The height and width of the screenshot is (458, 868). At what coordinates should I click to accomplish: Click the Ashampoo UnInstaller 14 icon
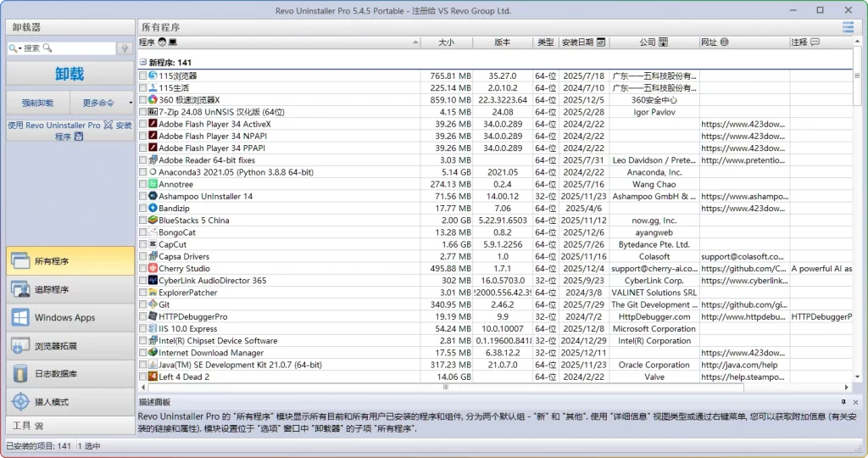(x=153, y=196)
